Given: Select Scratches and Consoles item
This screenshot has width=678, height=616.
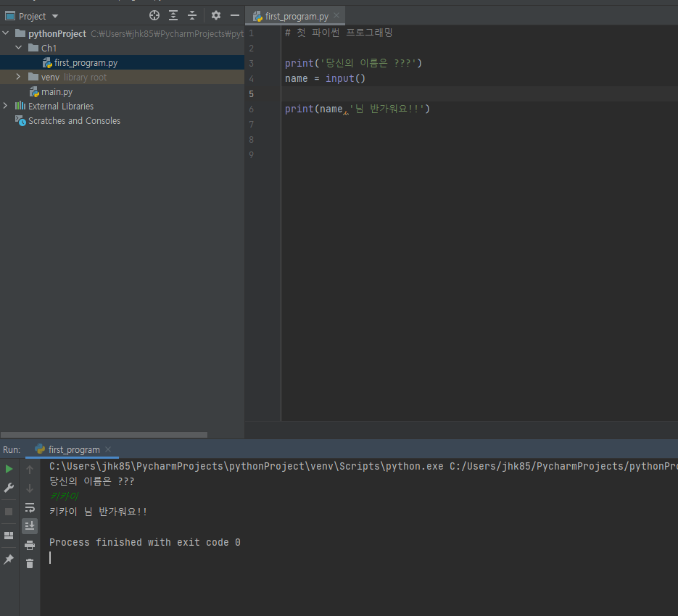Looking at the screenshot, I should pos(122,120).
